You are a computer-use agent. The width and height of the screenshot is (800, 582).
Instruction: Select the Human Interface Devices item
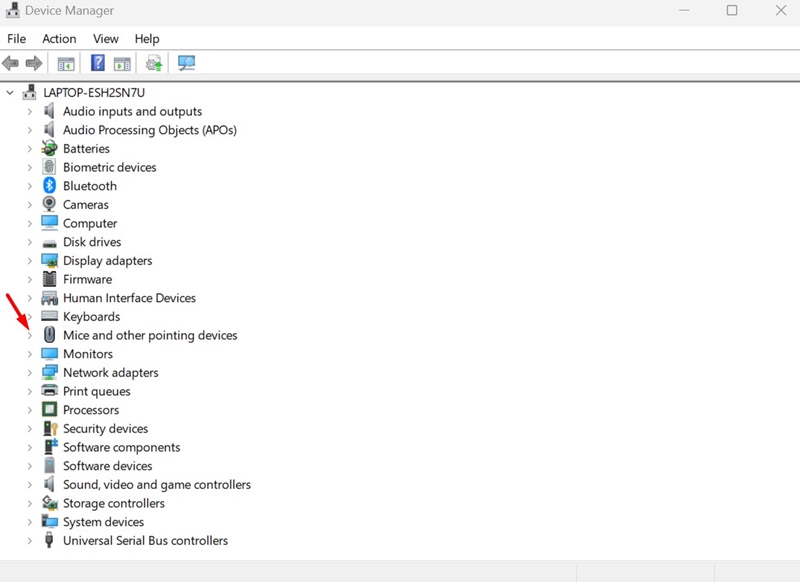click(x=129, y=298)
